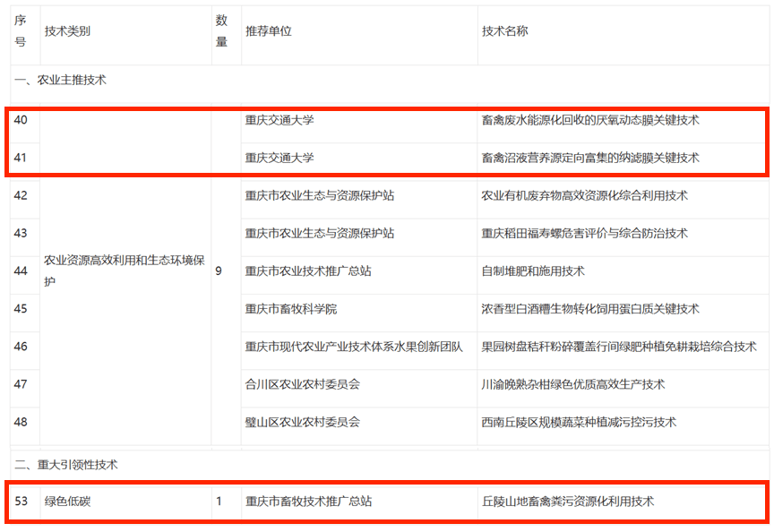This screenshot has width=774, height=532.
Task: Click the quantity 9 cell
Action: (219, 270)
